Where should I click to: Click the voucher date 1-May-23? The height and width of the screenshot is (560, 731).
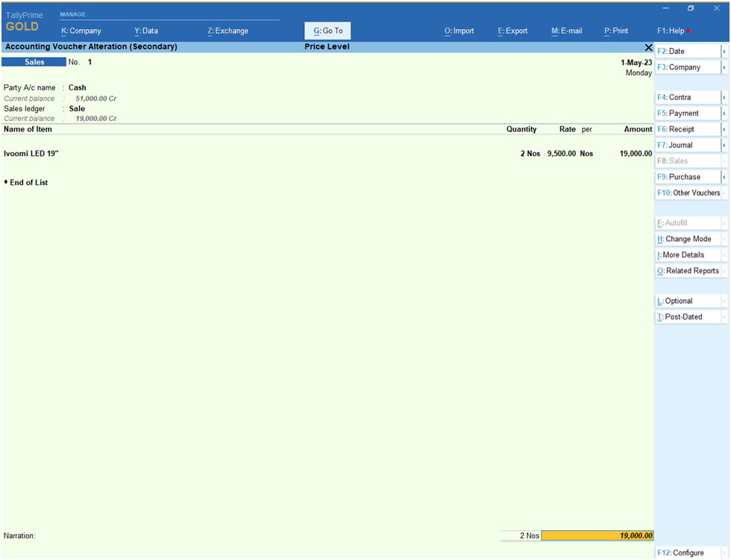[636, 63]
